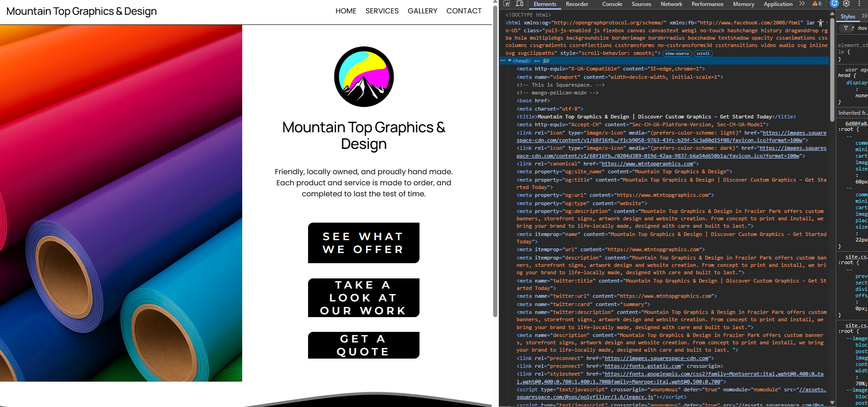The height and width of the screenshot is (407, 868).
Task: Select the <!DOCTYPE html> line
Action: point(528,15)
